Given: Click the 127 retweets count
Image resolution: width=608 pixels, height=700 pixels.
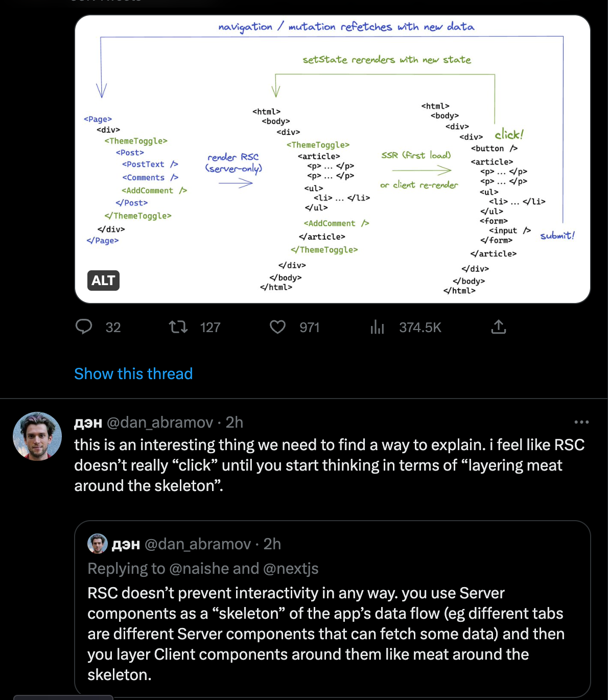Looking at the screenshot, I should [x=210, y=328].
